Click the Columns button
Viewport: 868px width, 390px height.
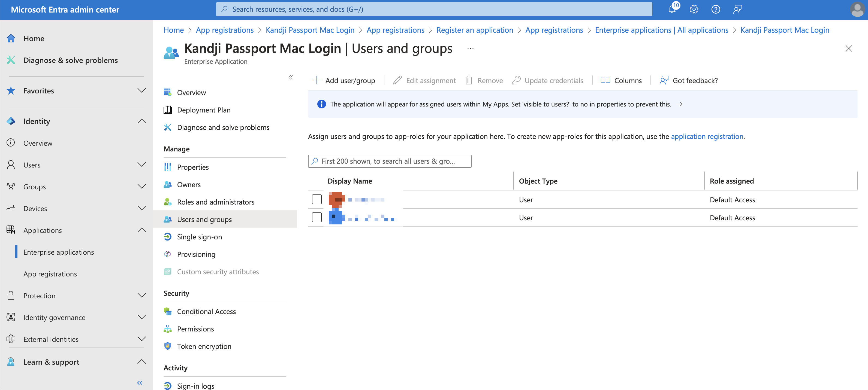[x=621, y=80]
